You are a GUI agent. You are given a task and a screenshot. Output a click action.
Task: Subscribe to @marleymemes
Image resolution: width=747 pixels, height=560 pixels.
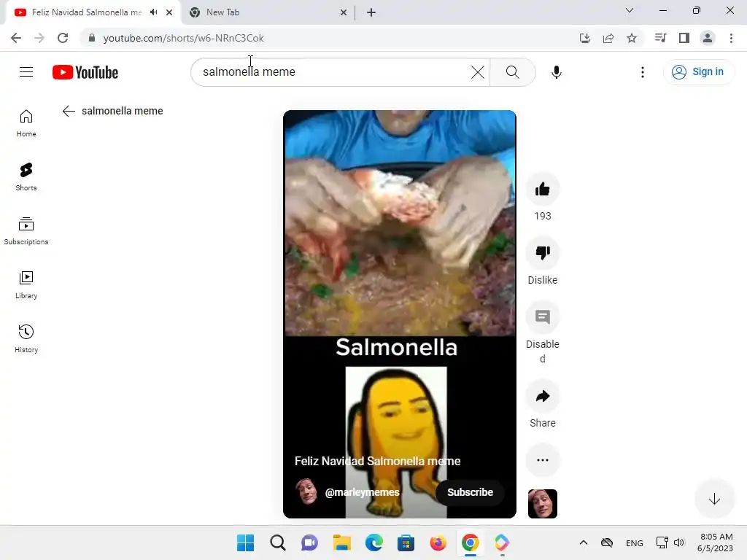[x=470, y=492]
